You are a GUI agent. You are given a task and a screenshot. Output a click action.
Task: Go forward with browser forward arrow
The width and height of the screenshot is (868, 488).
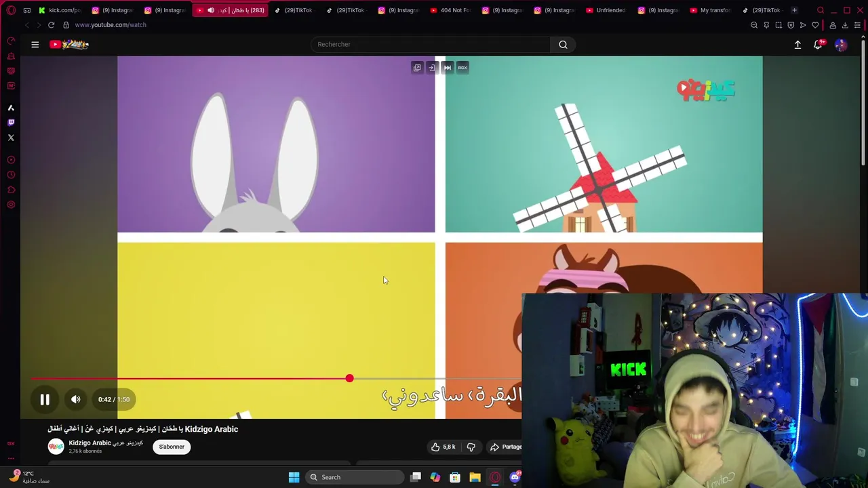[x=39, y=25]
